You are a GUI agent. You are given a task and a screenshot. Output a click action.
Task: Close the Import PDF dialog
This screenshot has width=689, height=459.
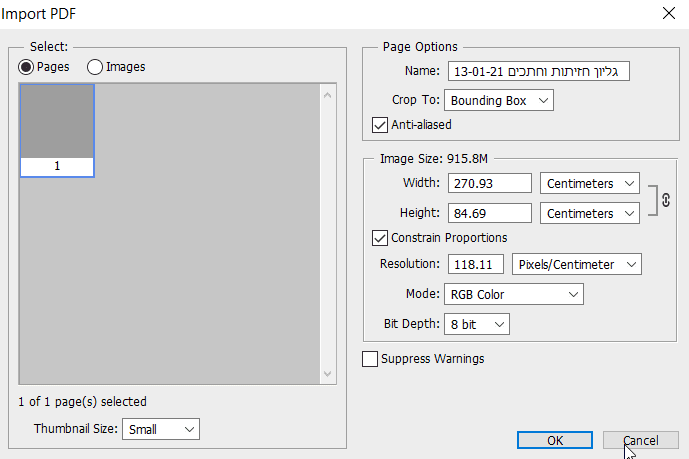pos(668,13)
